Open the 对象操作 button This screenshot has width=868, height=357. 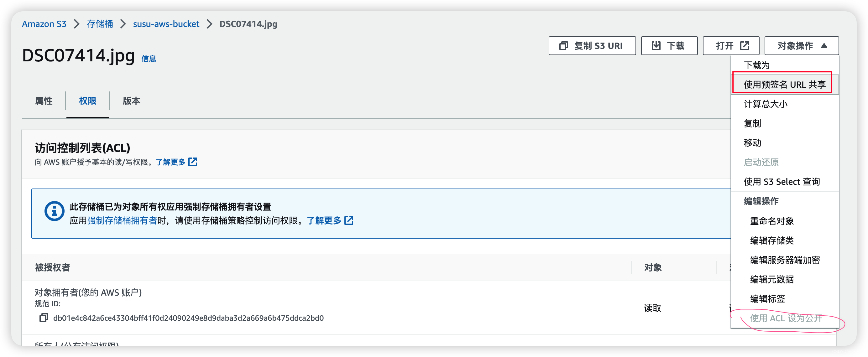(x=802, y=46)
